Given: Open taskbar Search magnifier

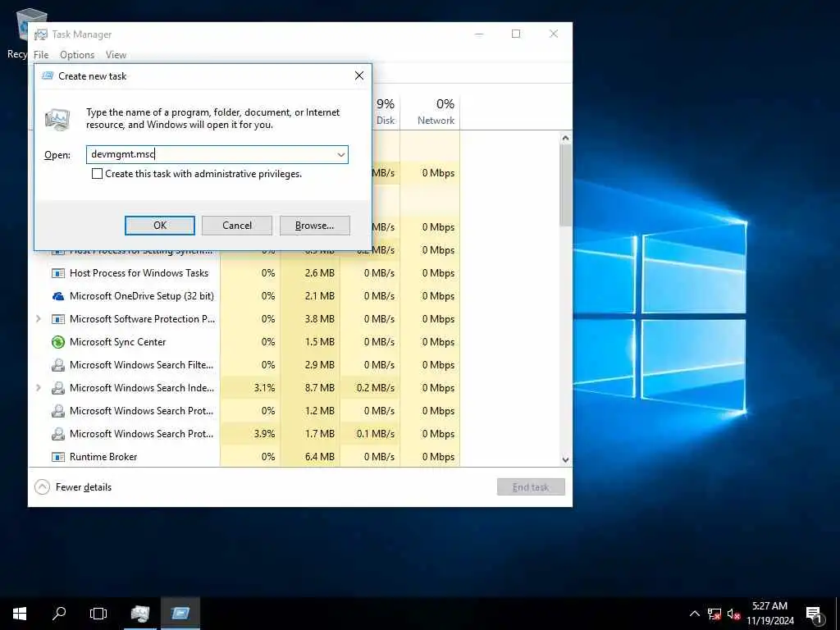Looking at the screenshot, I should pos(59,614).
